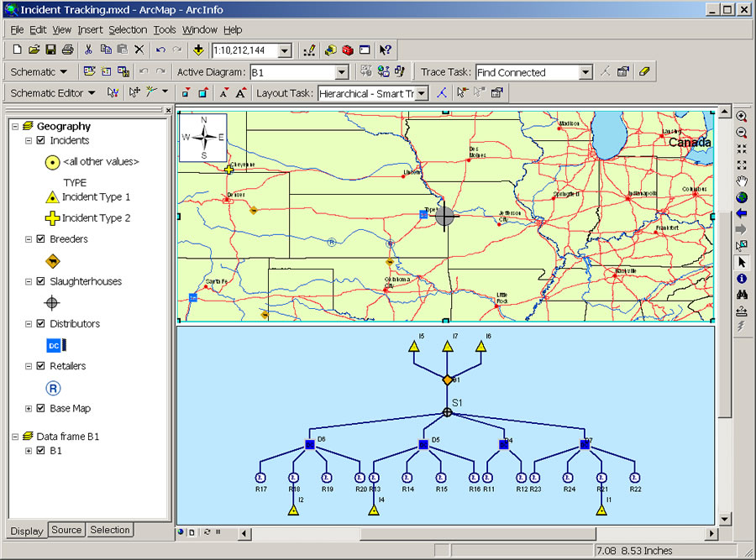Open the Selection menu
Viewport: 756px width, 560px height.
(128, 29)
